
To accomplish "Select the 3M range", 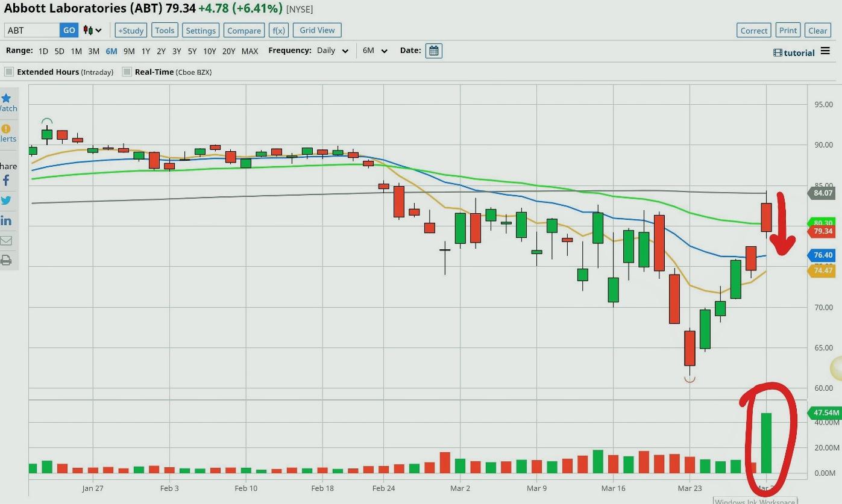I will [93, 51].
